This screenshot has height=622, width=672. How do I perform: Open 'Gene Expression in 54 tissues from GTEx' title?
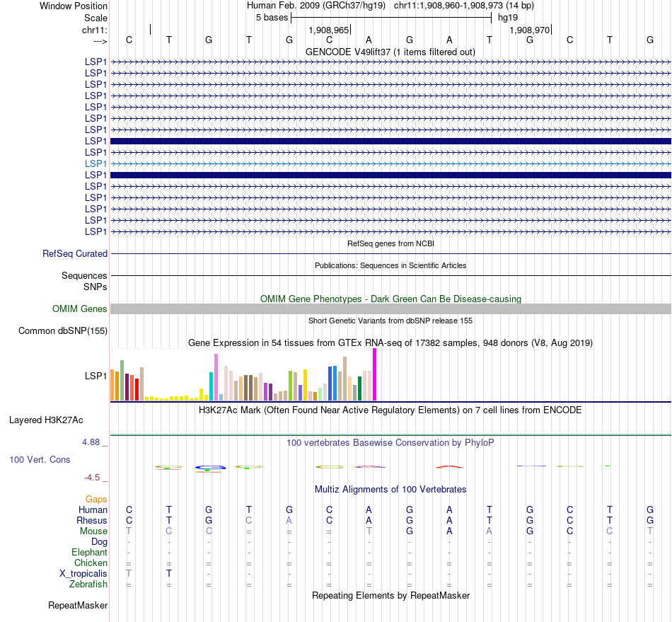pyautogui.click(x=390, y=343)
